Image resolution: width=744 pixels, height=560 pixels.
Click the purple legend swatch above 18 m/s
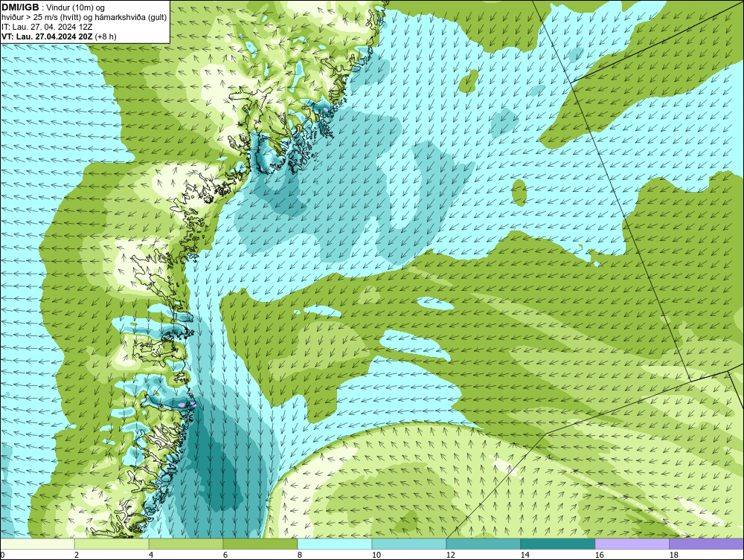click(707, 544)
